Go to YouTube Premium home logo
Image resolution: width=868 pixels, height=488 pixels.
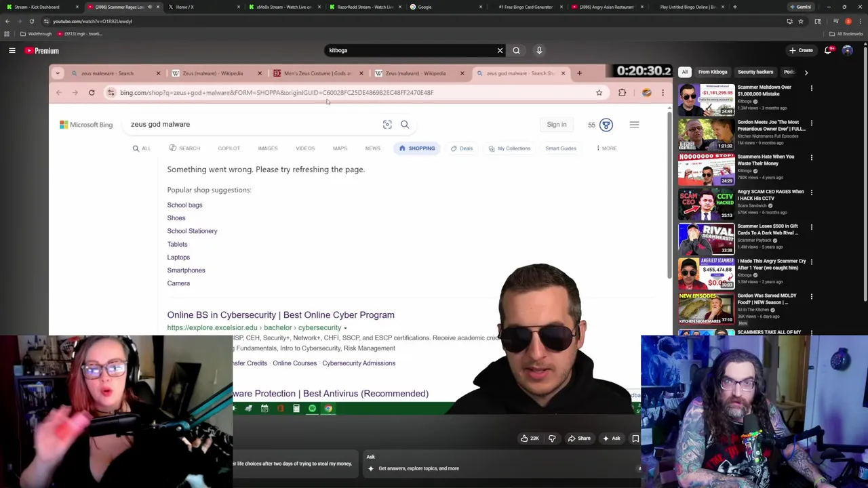(x=42, y=51)
